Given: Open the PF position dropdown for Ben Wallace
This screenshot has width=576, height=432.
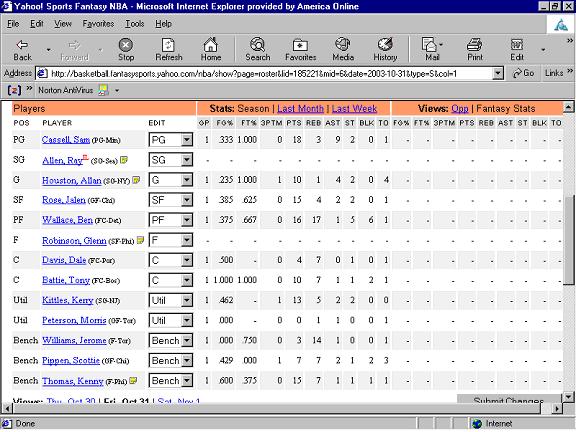Looking at the screenshot, I should tap(187, 220).
